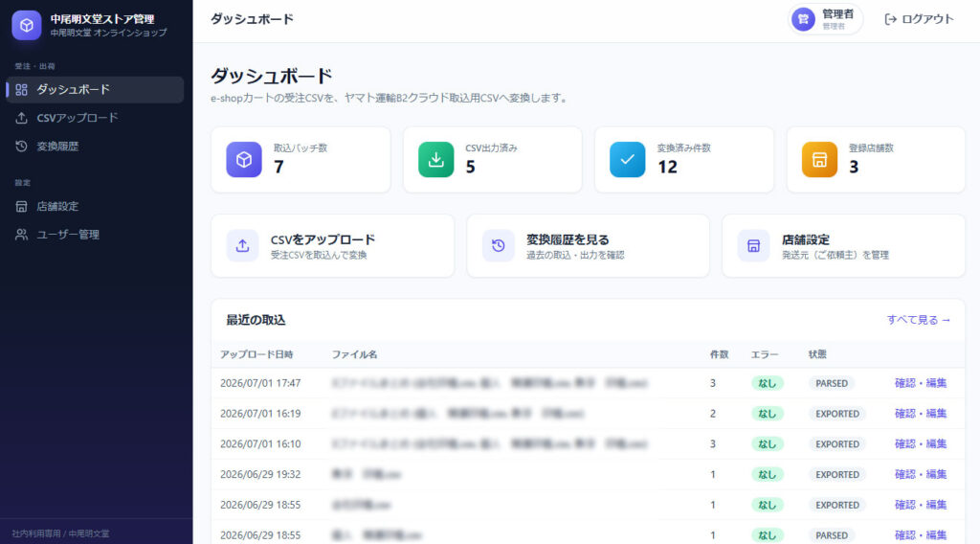This screenshot has width=980, height=544.
Task: Click the ユーザー管理 people icon in sidebar
Action: click(x=21, y=235)
